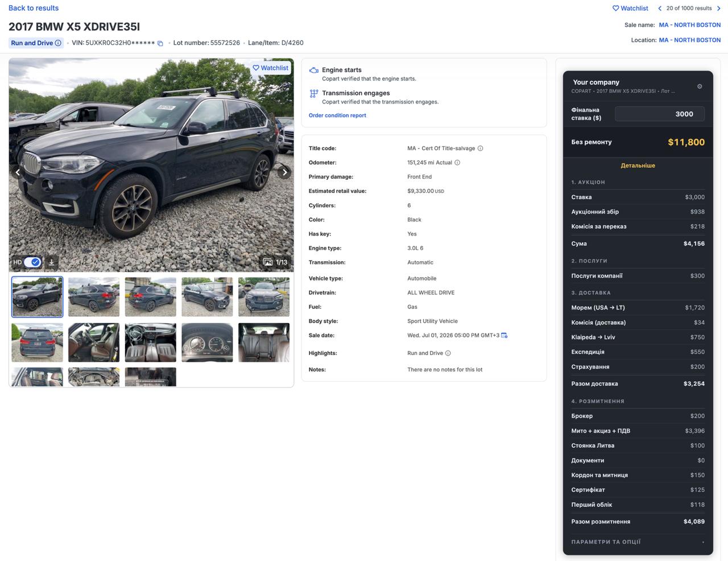Click the Стоянка Литва $100 row
This screenshot has height=561, width=728.
tap(638, 445)
